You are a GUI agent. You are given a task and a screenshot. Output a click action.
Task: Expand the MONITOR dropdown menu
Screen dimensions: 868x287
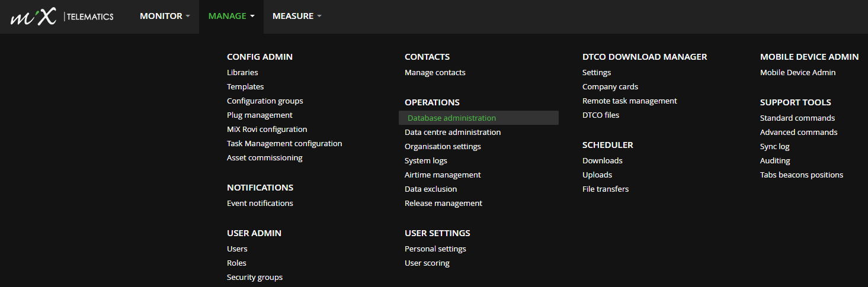[165, 16]
